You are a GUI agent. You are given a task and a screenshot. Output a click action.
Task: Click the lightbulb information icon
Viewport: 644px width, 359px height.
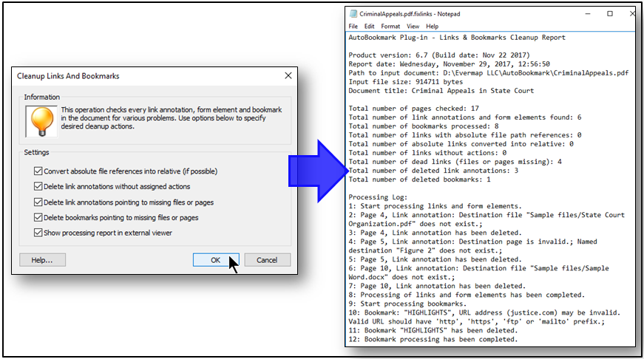click(x=41, y=121)
